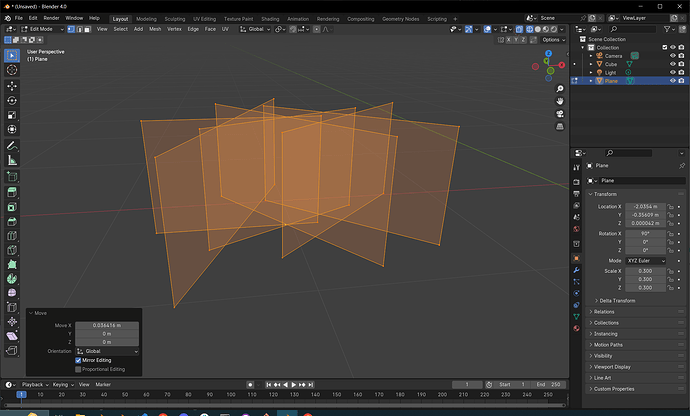Toggle Collection exclude checkbox in outliner
This screenshot has width=690, height=416.
pyautogui.click(x=665, y=48)
